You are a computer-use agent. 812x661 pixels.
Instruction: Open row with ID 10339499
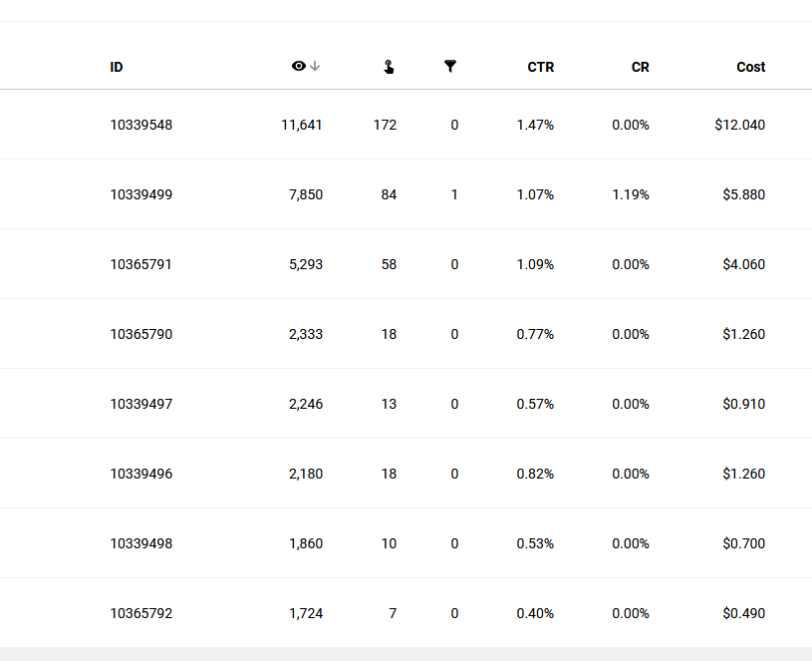click(x=141, y=194)
